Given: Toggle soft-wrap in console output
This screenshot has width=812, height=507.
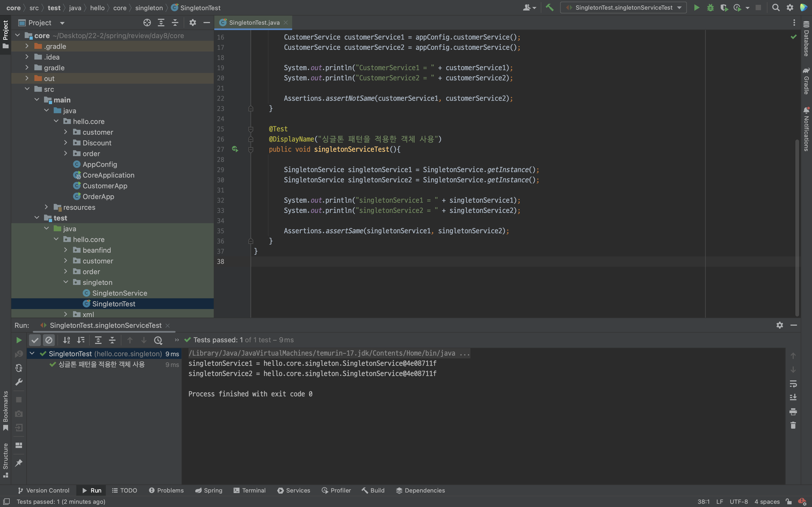Looking at the screenshot, I should click(793, 383).
